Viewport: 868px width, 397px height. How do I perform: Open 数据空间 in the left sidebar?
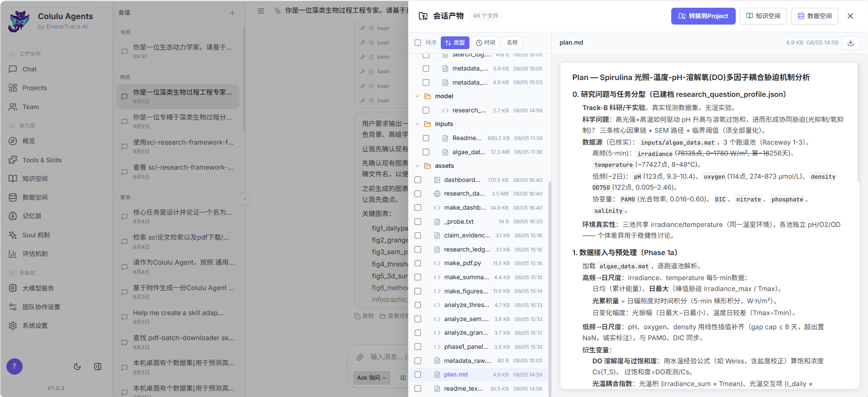[x=35, y=197]
